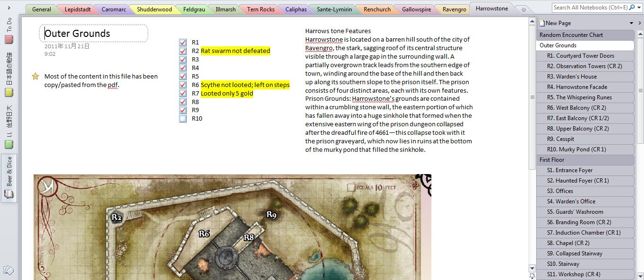Image resolution: width=644 pixels, height=280 pixels.
Task: Check the R10 checkbox
Action: coord(183,119)
